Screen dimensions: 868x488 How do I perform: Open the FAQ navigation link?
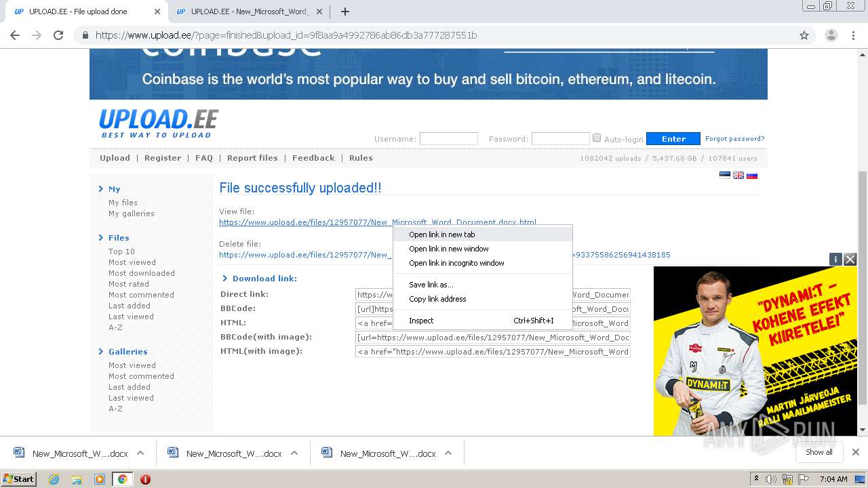pos(204,158)
